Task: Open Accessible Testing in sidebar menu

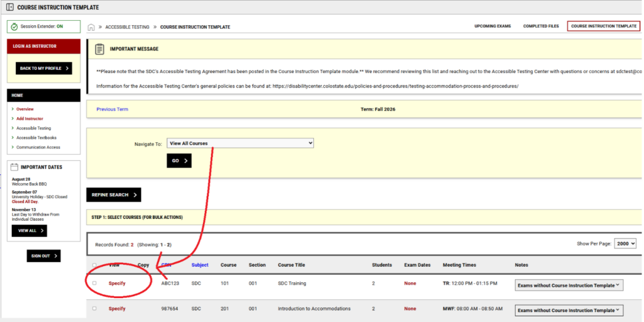Action: [x=34, y=128]
